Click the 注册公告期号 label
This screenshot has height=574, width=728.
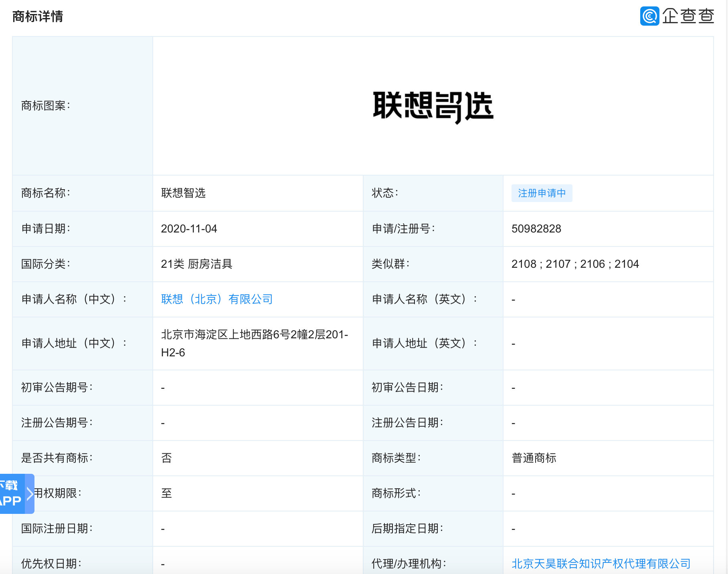coord(57,422)
